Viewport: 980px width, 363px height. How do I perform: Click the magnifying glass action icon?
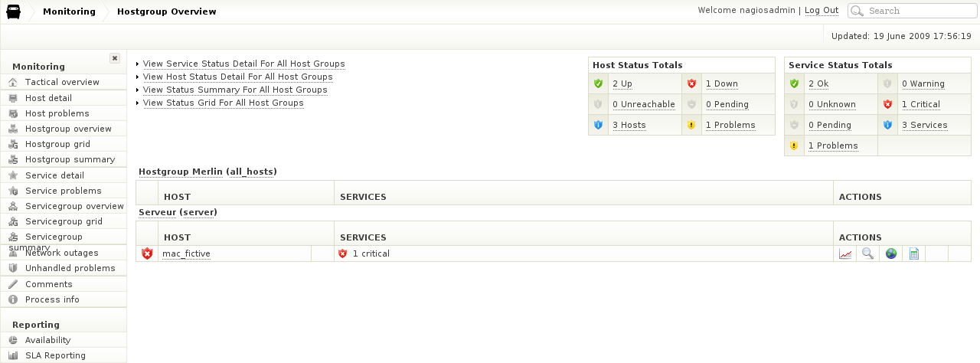(x=867, y=253)
